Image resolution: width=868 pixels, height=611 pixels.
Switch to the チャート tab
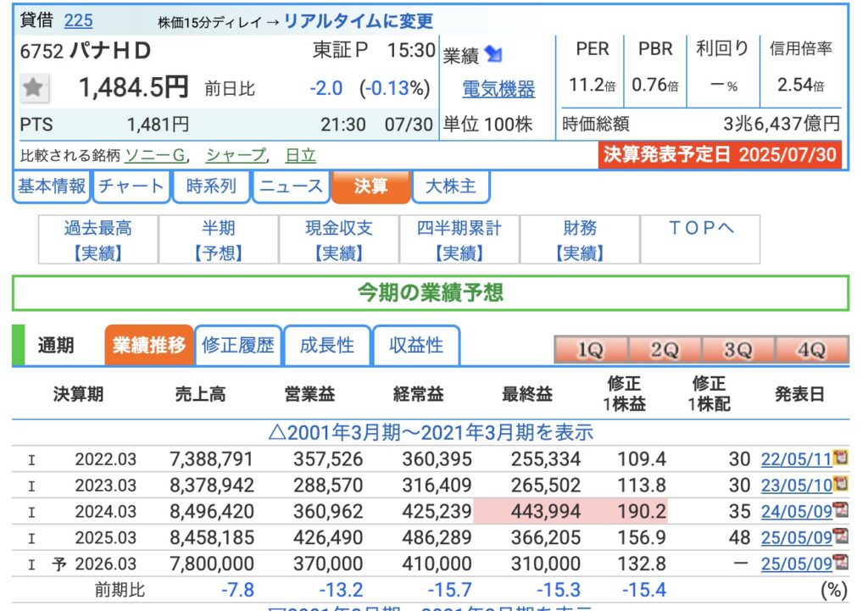(131, 186)
